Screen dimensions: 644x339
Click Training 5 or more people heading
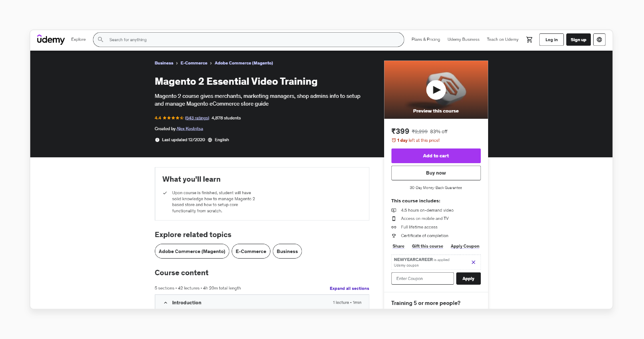[x=425, y=303]
